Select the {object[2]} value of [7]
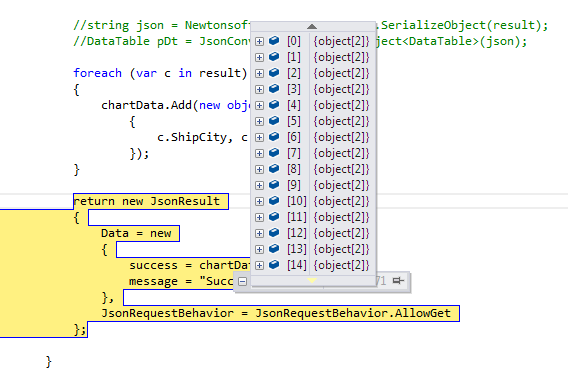This screenshot has height=385, width=568. (341, 153)
